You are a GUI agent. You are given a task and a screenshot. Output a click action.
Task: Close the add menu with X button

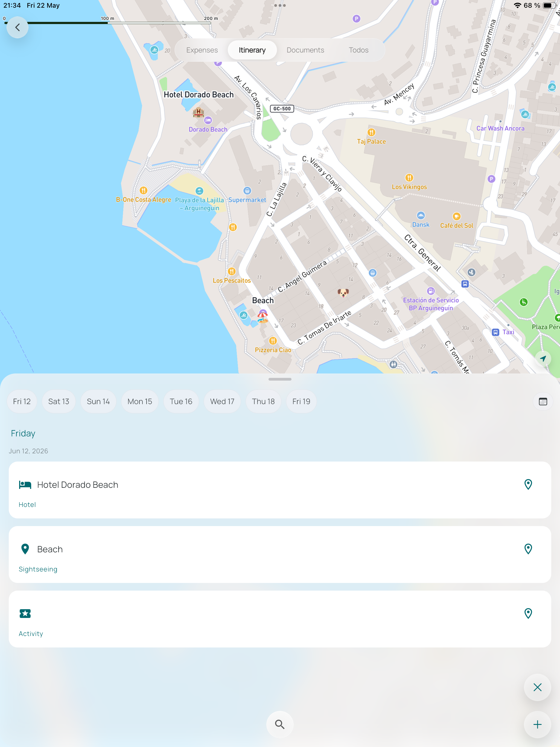click(537, 687)
